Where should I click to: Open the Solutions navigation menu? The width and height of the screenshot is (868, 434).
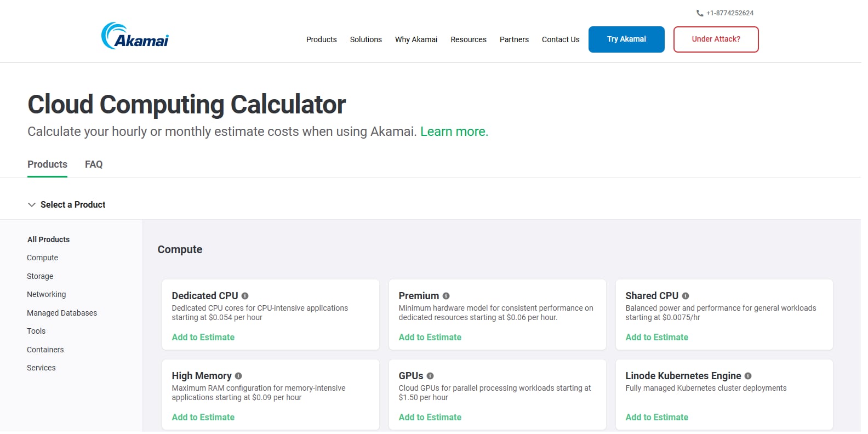[366, 39]
